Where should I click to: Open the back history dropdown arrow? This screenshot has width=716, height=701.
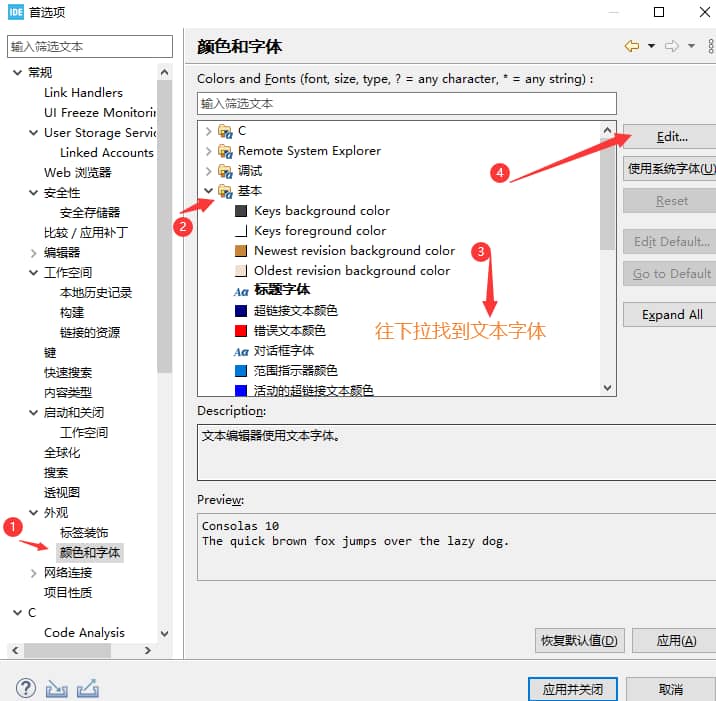[651, 46]
